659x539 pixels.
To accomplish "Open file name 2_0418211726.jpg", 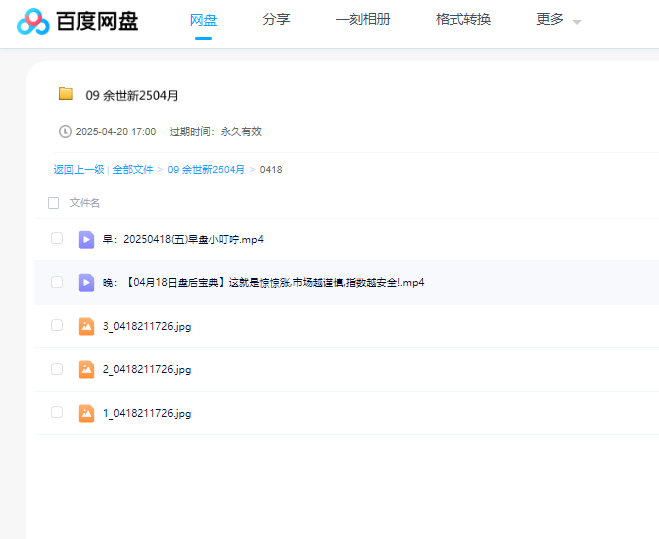I will (x=147, y=370).
